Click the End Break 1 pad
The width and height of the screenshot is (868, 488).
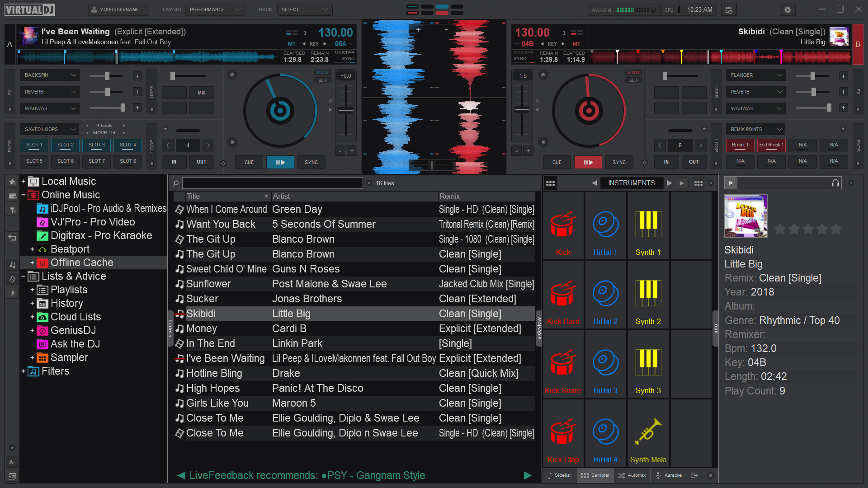point(771,145)
